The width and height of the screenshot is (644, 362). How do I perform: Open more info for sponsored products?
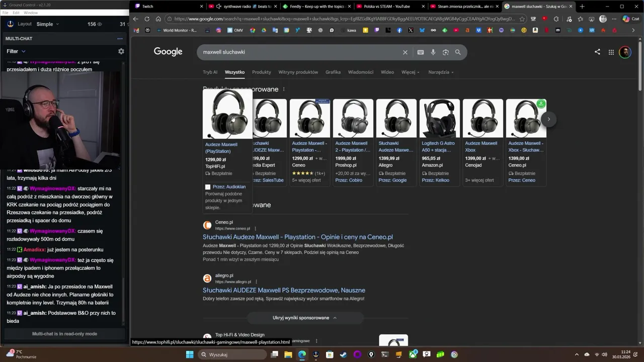pos(284,89)
